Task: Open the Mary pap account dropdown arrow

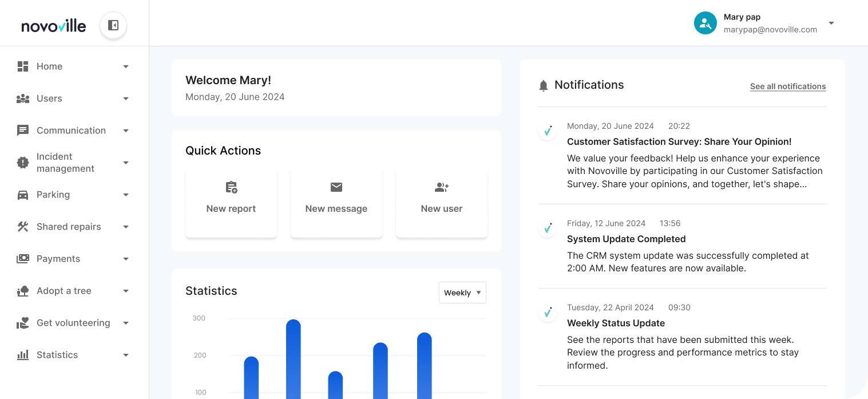Action: (x=831, y=23)
